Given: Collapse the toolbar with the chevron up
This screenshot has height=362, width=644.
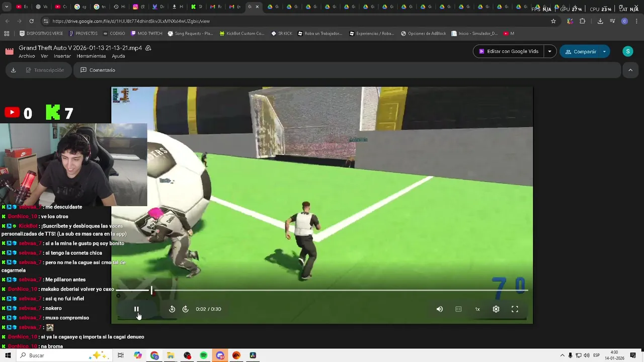Looking at the screenshot, I should click(630, 70).
